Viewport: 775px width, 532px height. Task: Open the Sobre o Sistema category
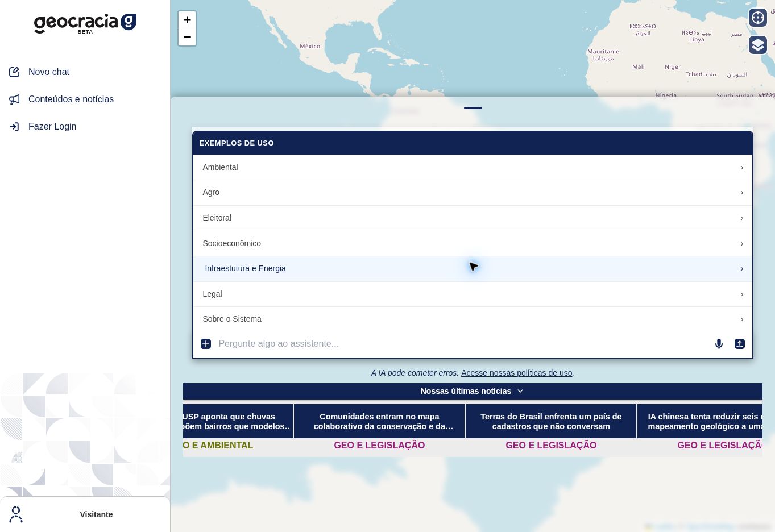tap(473, 319)
